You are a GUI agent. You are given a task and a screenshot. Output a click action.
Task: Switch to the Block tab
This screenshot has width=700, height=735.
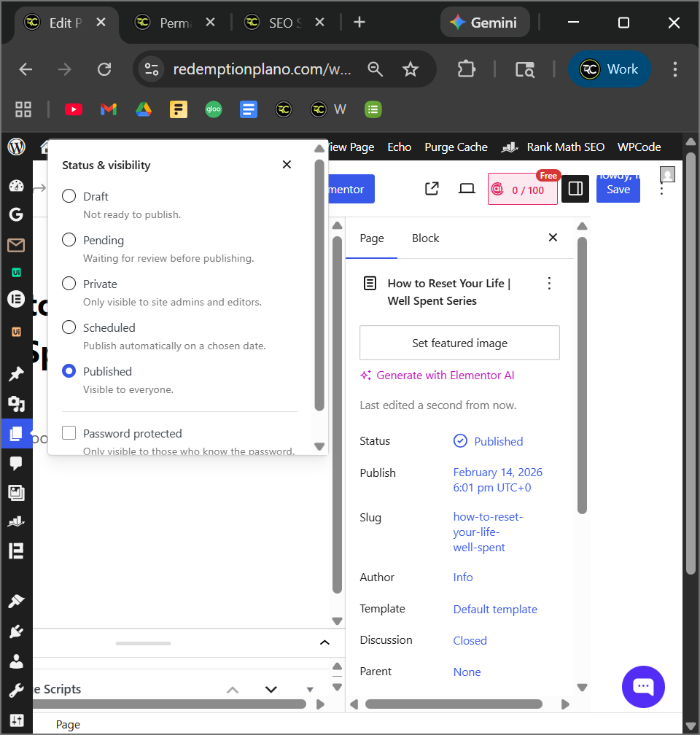click(x=425, y=238)
